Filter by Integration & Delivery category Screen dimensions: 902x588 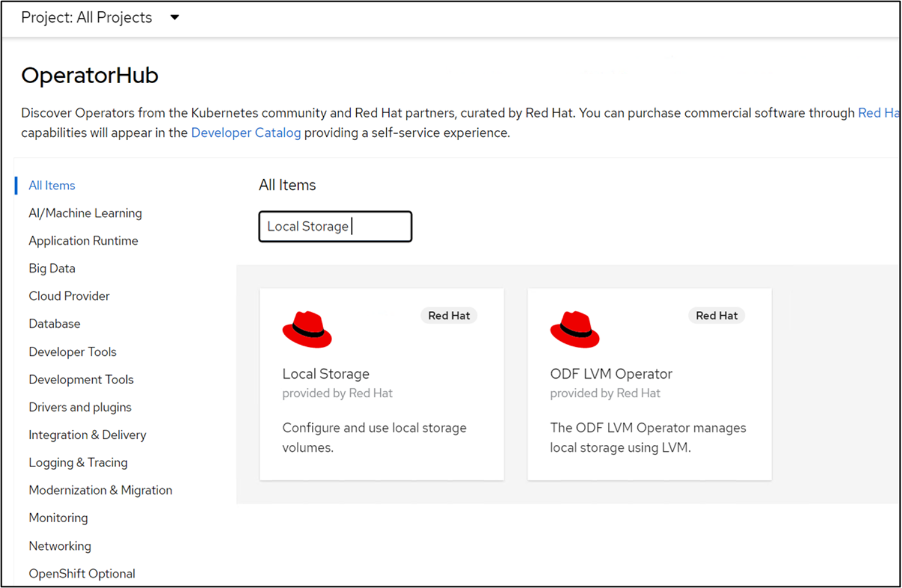(87, 435)
